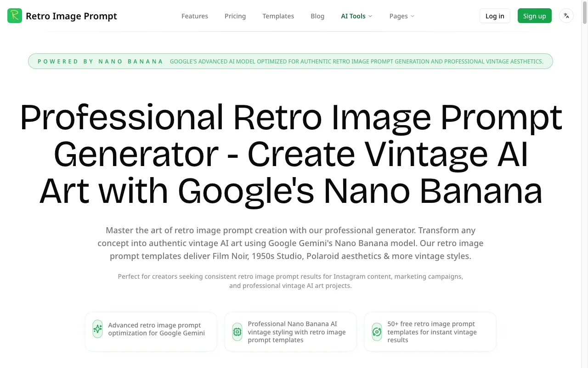The image size is (588, 368).
Task: Click the 'Master the art of retro' paragraph
Action: click(x=290, y=243)
